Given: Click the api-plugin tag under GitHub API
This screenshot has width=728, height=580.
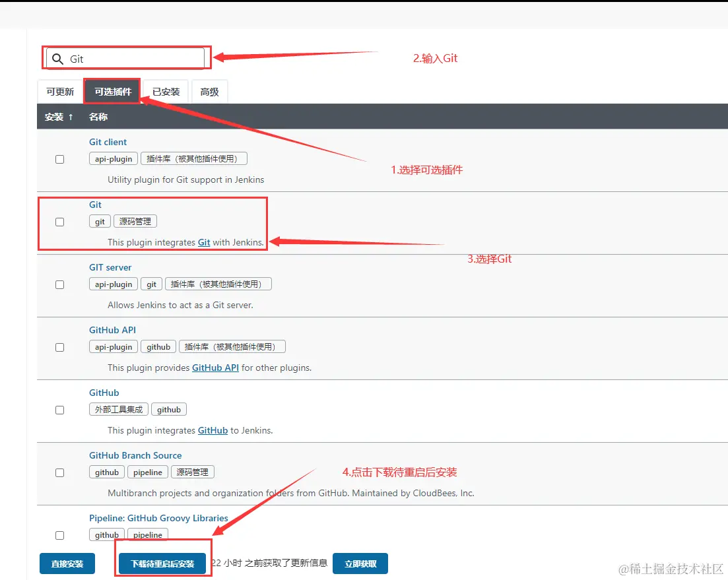Looking at the screenshot, I should (x=114, y=346).
